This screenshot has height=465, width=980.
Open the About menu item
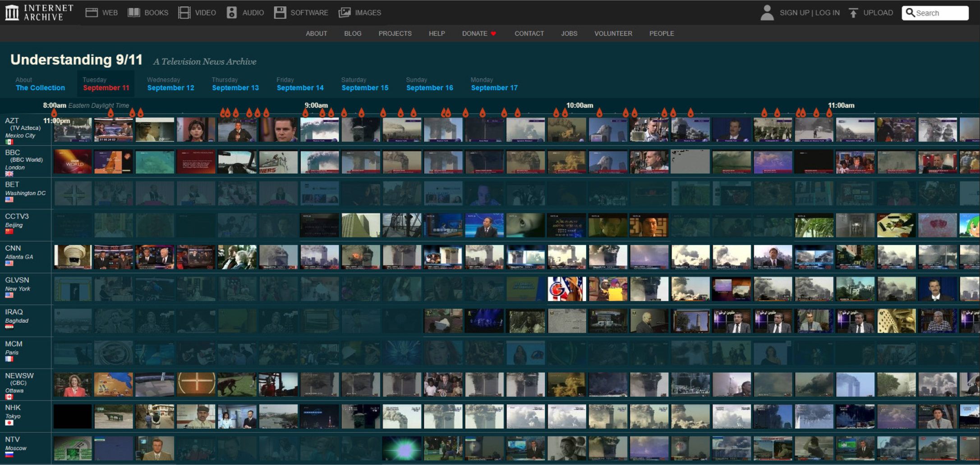click(317, 34)
